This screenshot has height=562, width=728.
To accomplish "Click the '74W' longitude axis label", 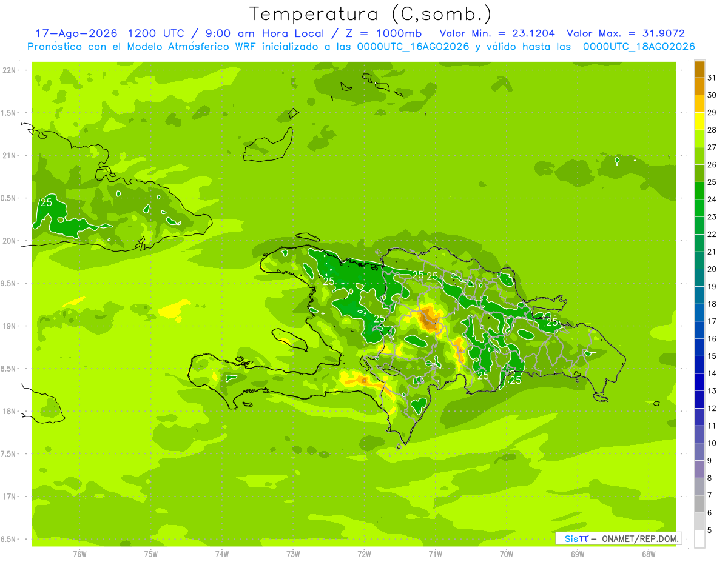I will coord(221,555).
